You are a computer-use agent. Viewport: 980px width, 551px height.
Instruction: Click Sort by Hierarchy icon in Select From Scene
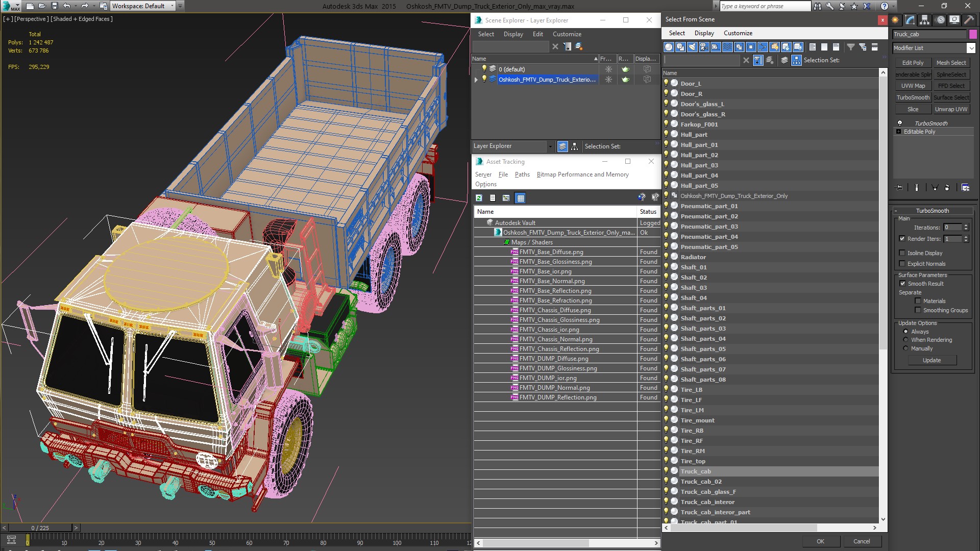pyautogui.click(x=796, y=60)
